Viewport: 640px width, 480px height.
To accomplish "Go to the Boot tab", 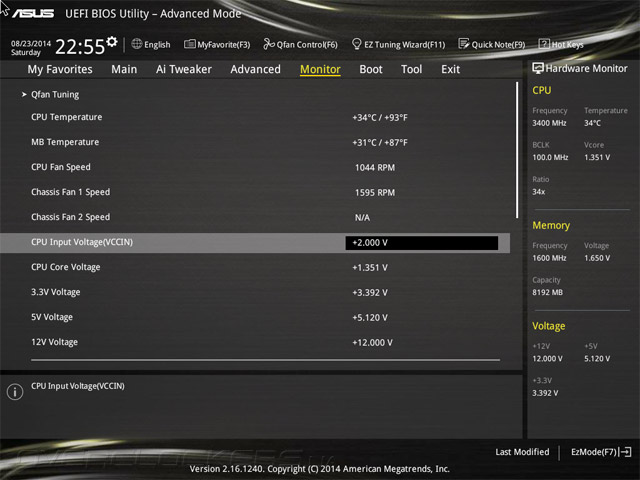I will [371, 69].
